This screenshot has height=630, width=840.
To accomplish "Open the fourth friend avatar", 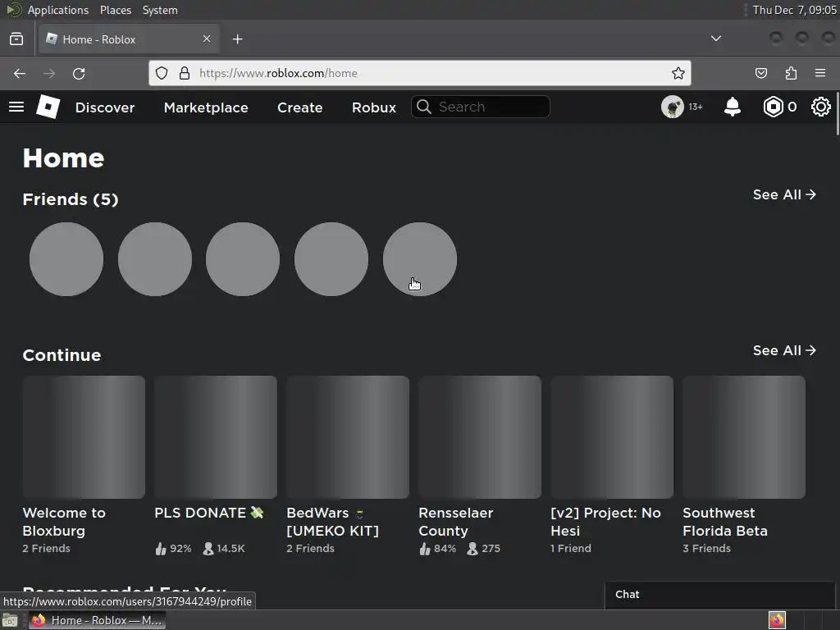I will [331, 259].
